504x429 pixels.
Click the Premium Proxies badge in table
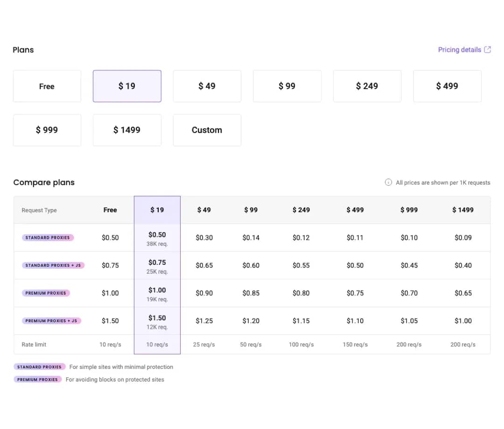[46, 293]
